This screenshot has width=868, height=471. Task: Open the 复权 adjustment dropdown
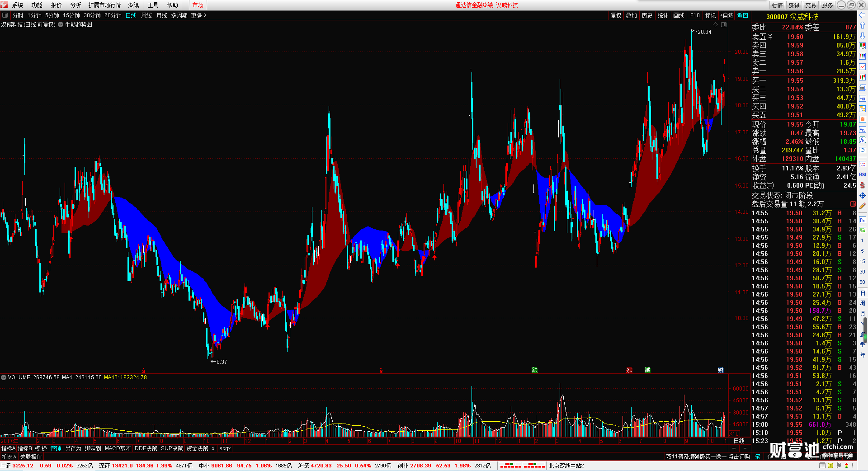point(616,15)
